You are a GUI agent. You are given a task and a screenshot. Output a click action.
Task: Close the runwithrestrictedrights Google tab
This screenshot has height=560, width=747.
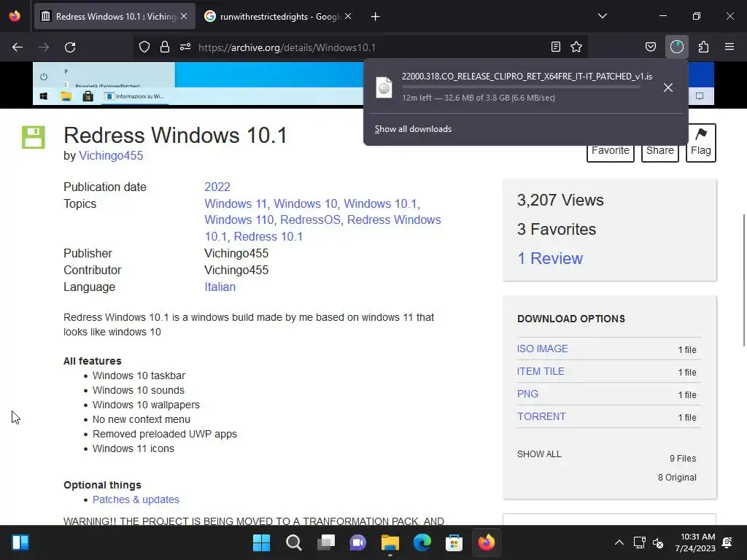click(348, 17)
